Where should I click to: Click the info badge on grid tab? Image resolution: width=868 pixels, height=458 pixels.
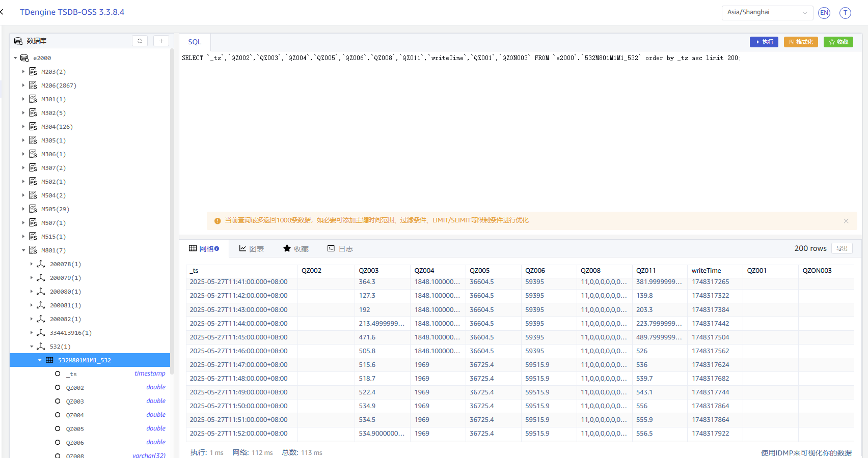click(x=217, y=248)
